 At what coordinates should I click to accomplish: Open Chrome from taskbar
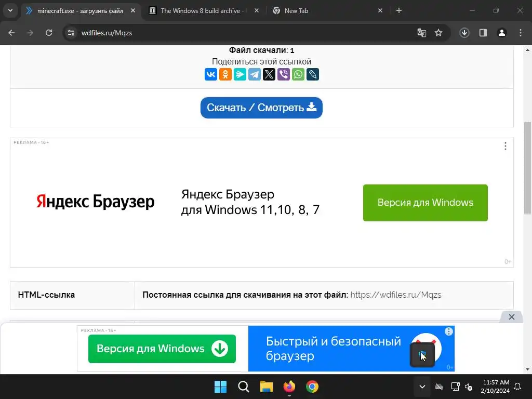[312, 387]
